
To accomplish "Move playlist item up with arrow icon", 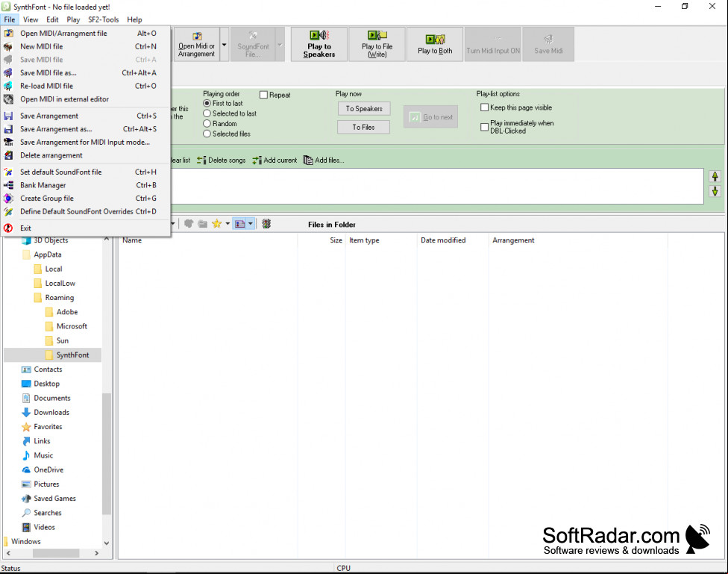I will (x=715, y=177).
